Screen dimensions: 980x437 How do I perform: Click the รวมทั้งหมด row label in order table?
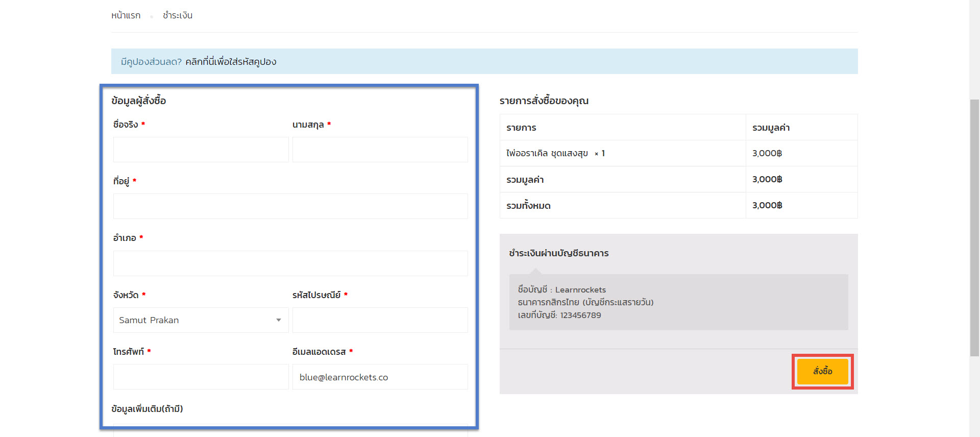528,206
